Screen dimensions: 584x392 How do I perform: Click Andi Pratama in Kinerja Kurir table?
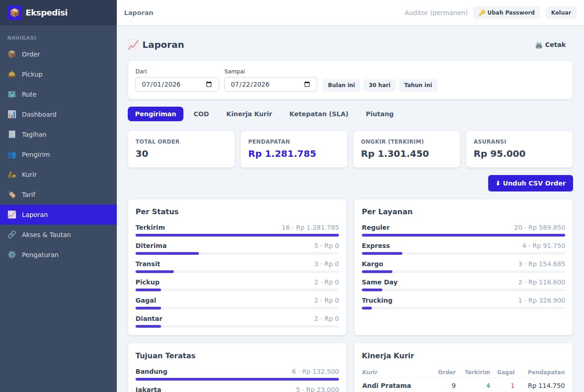coord(386,386)
